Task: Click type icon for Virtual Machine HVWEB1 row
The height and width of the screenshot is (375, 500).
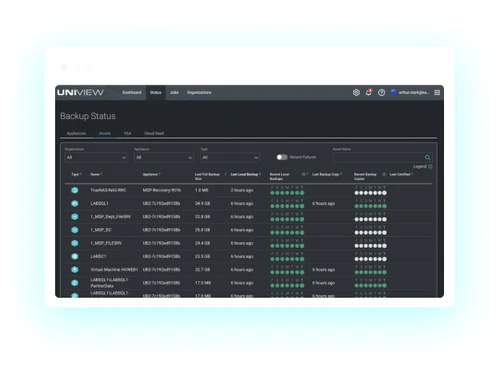Action: 75,269
